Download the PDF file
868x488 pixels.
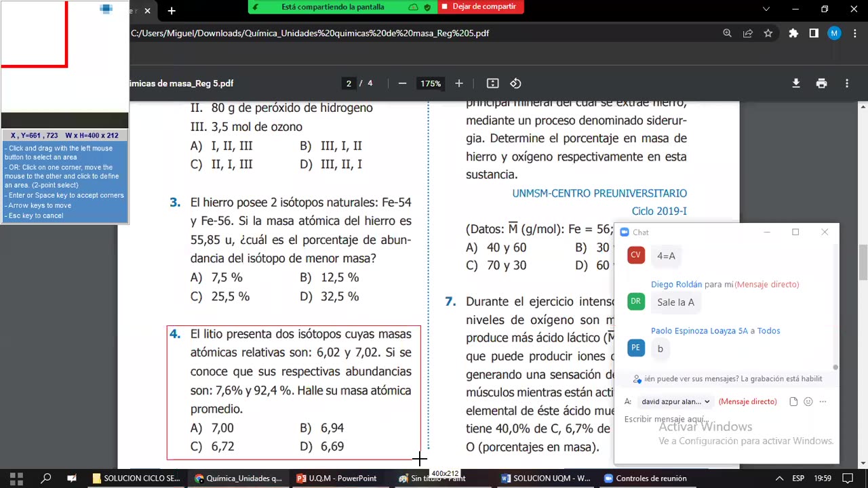point(796,83)
